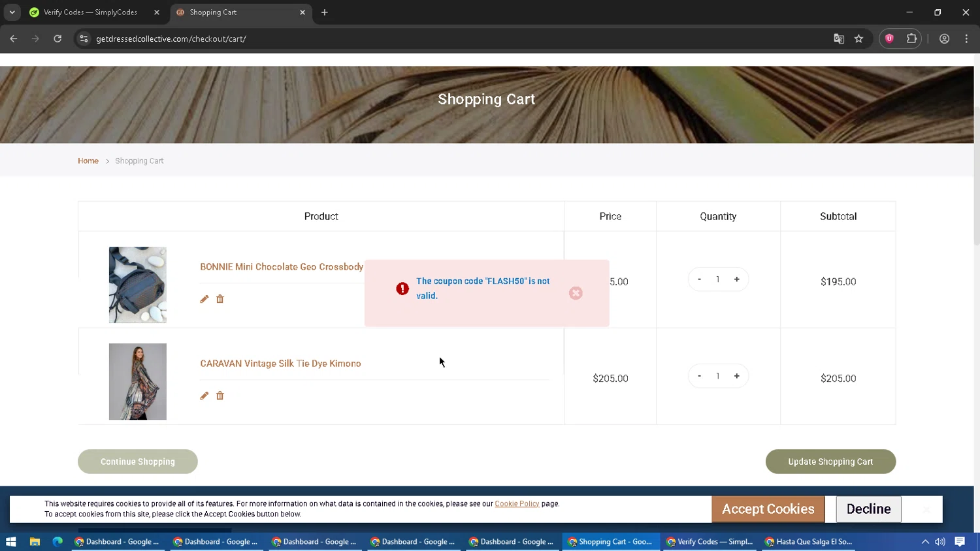The width and height of the screenshot is (980, 551).
Task: Click the Continue Shopping button
Action: [x=138, y=462]
